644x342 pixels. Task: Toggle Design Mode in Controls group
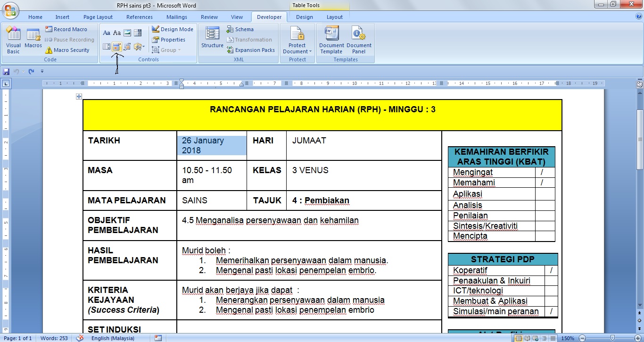point(173,29)
